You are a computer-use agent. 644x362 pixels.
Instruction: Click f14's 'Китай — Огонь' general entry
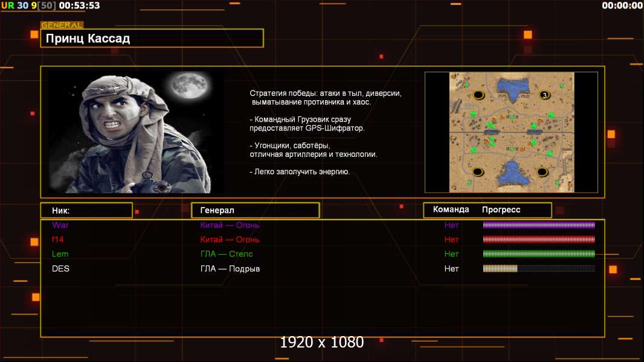point(230,240)
